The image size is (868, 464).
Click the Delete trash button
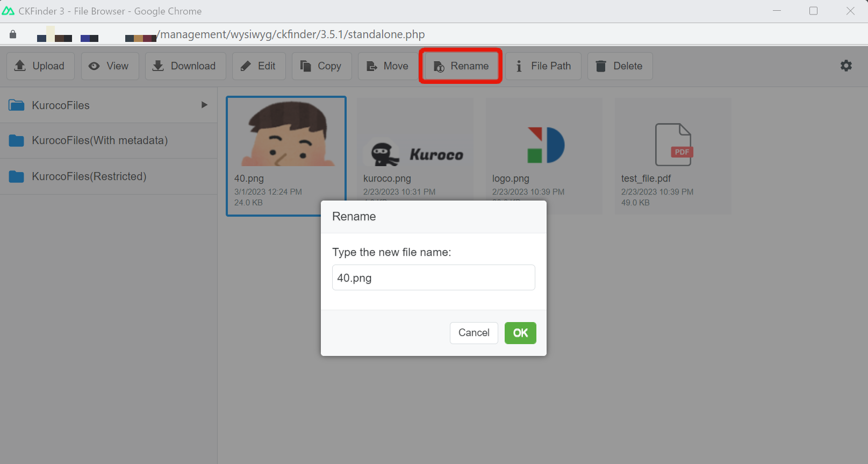coord(620,66)
